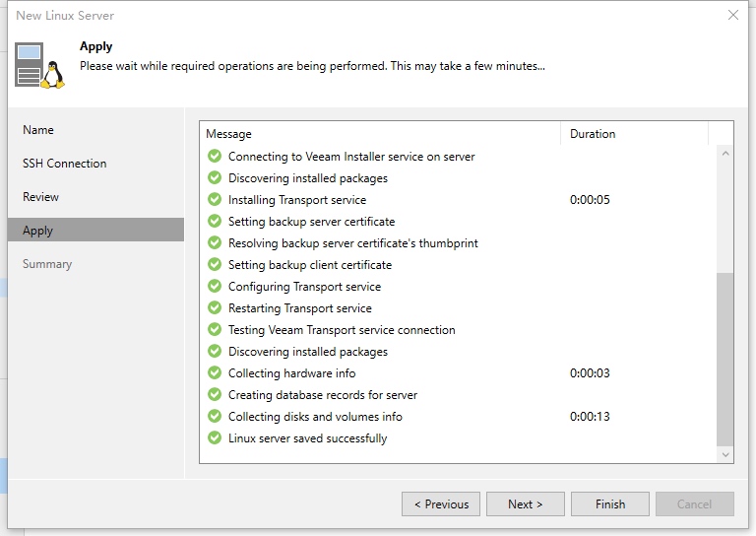Image resolution: width=756 pixels, height=536 pixels.
Task: Click the scroll down arrow in the message list
Action: (x=725, y=454)
